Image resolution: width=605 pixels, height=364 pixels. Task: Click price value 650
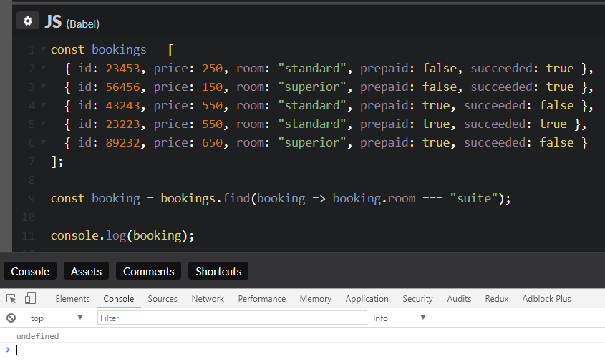click(x=212, y=142)
